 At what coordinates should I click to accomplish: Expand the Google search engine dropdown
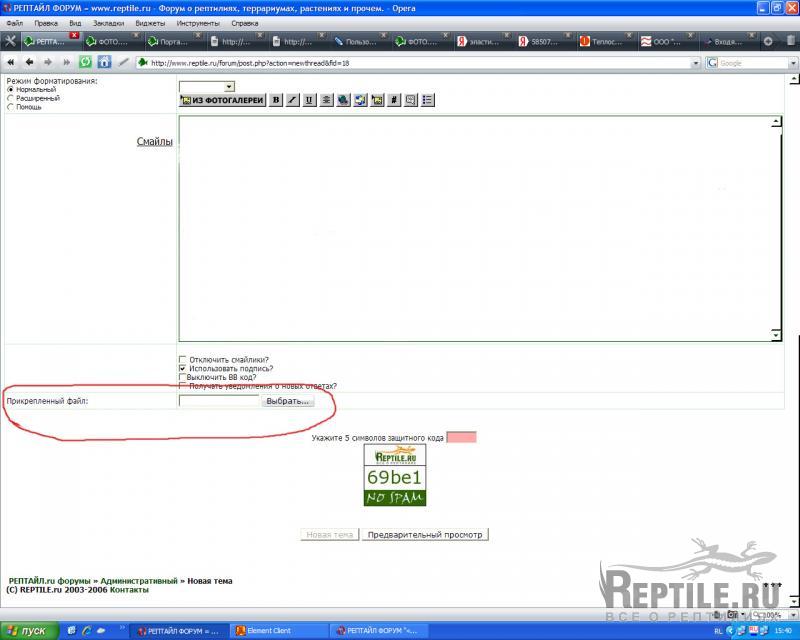[x=792, y=62]
